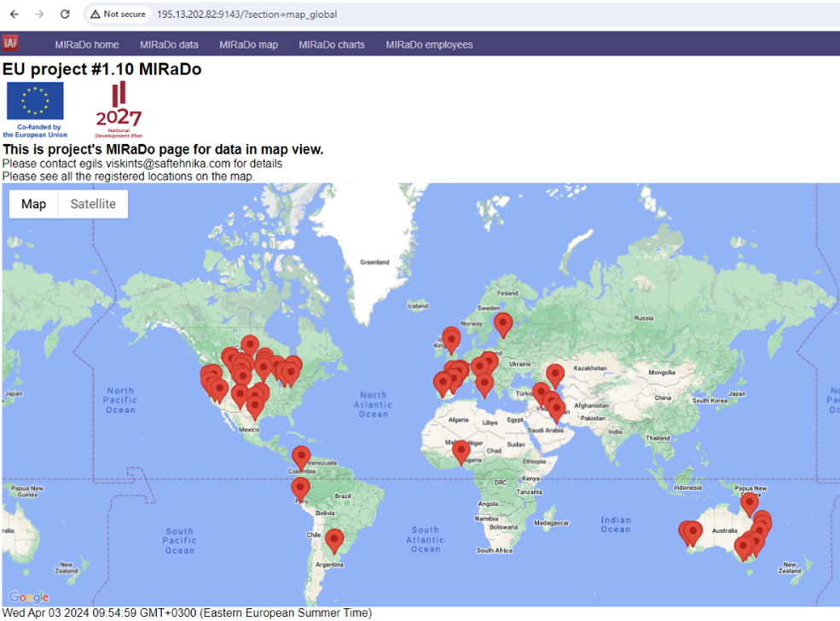Click the browser address bar URL
Image resolution: width=840 pixels, height=621 pixels.
247,15
